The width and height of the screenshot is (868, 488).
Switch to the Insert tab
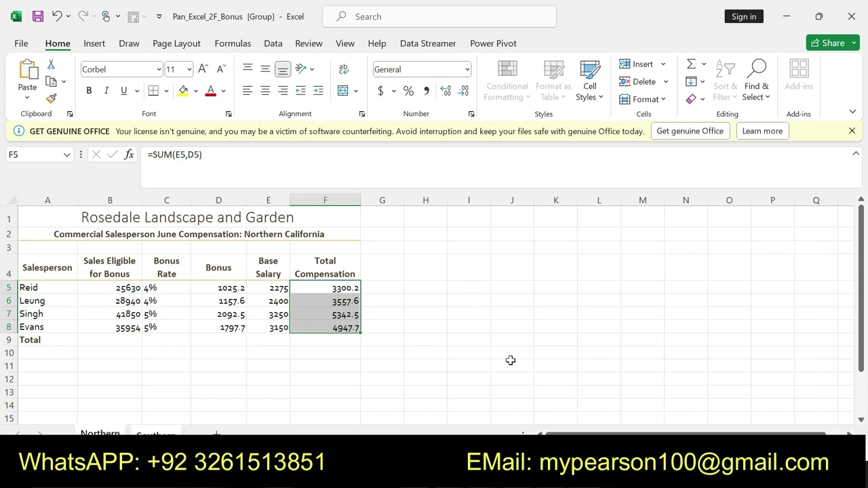(x=94, y=43)
